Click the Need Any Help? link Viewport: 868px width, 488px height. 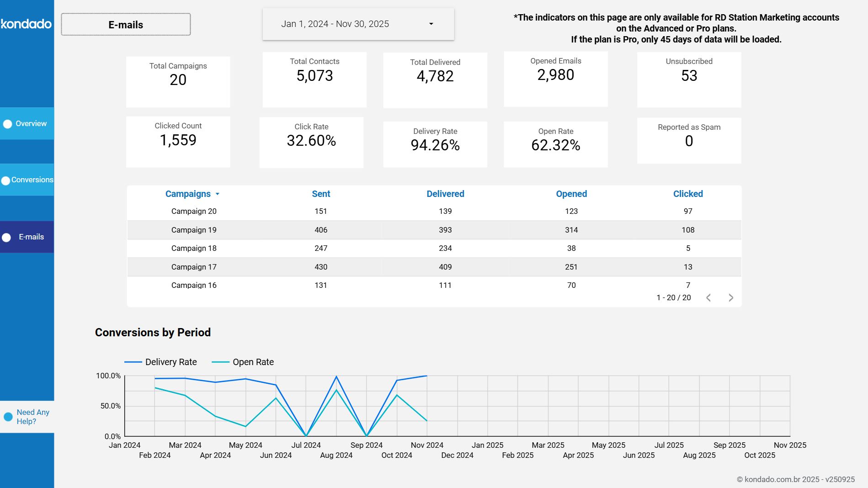[32, 416]
